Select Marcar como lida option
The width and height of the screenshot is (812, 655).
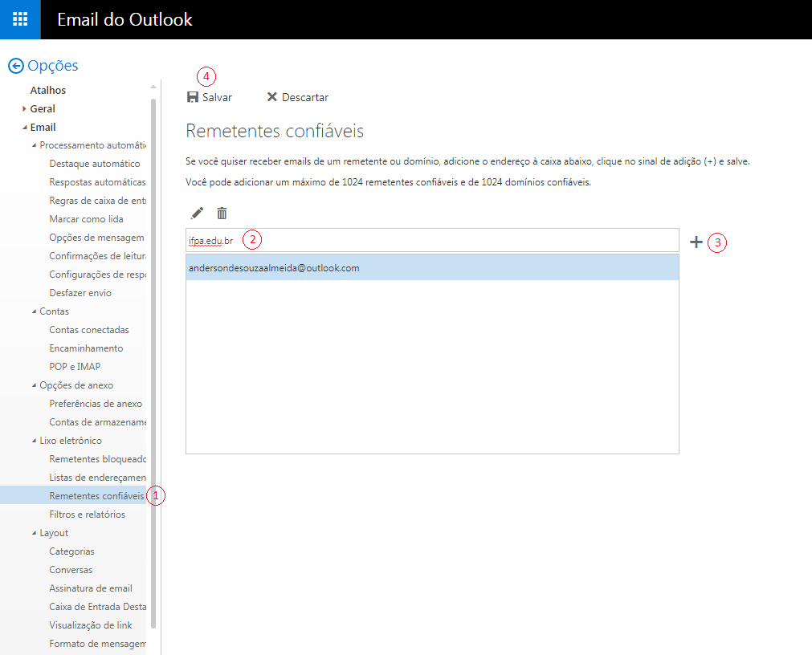pyautogui.click(x=86, y=219)
